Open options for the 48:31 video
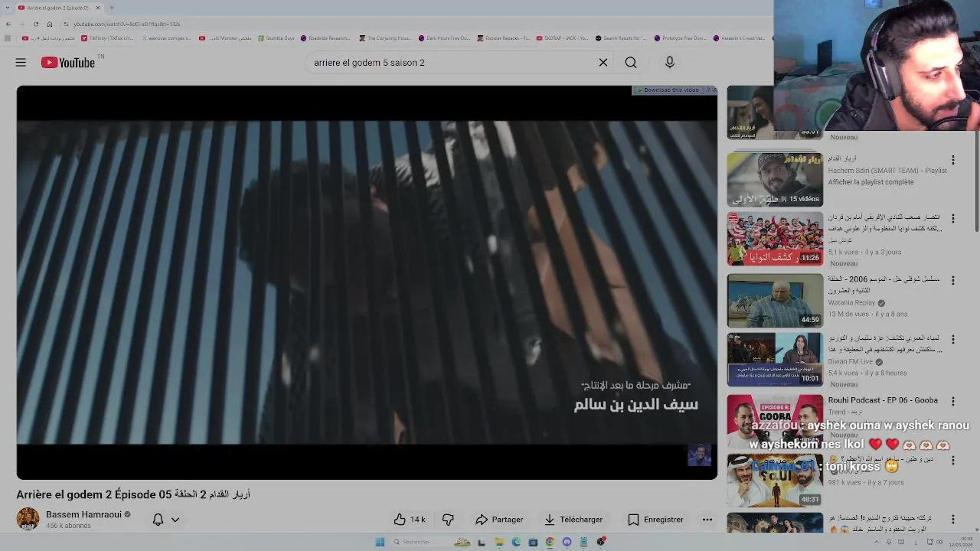980x551 pixels. pos(953,461)
